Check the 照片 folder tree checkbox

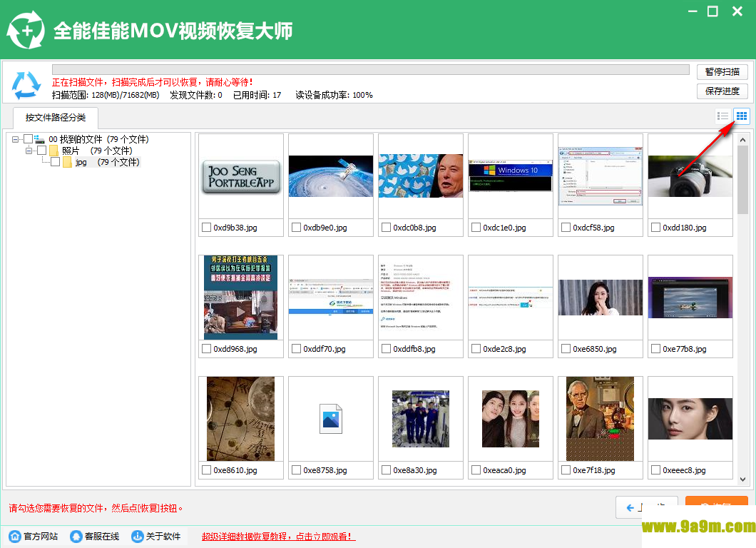click(x=41, y=151)
